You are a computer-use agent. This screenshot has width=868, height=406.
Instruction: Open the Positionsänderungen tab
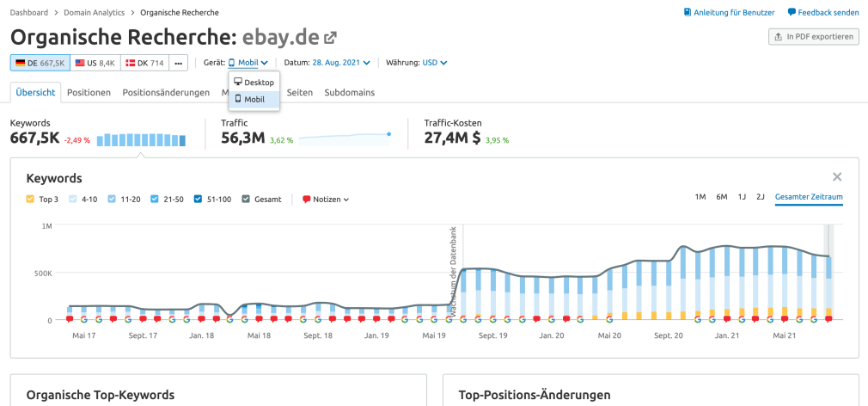[x=166, y=93]
